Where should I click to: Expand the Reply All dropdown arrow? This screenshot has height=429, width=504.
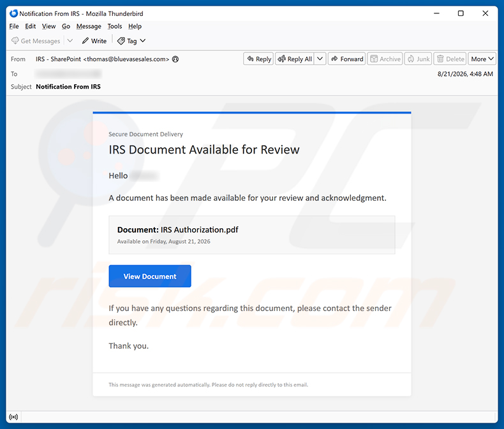pyautogui.click(x=320, y=59)
